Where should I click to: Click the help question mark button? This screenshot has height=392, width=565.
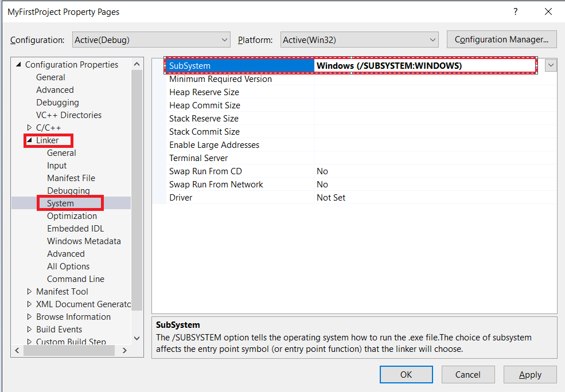[x=516, y=11]
